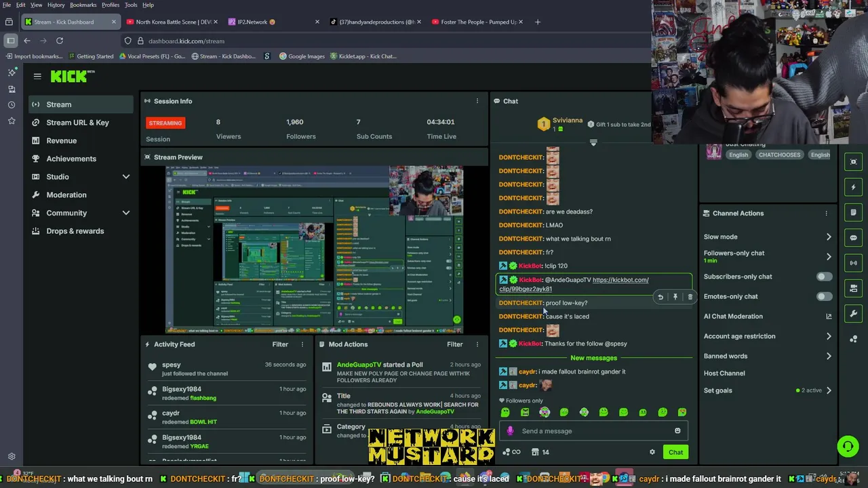The image size is (868, 488).
Task: Expand the Studio sidebar section
Action: pos(125,177)
